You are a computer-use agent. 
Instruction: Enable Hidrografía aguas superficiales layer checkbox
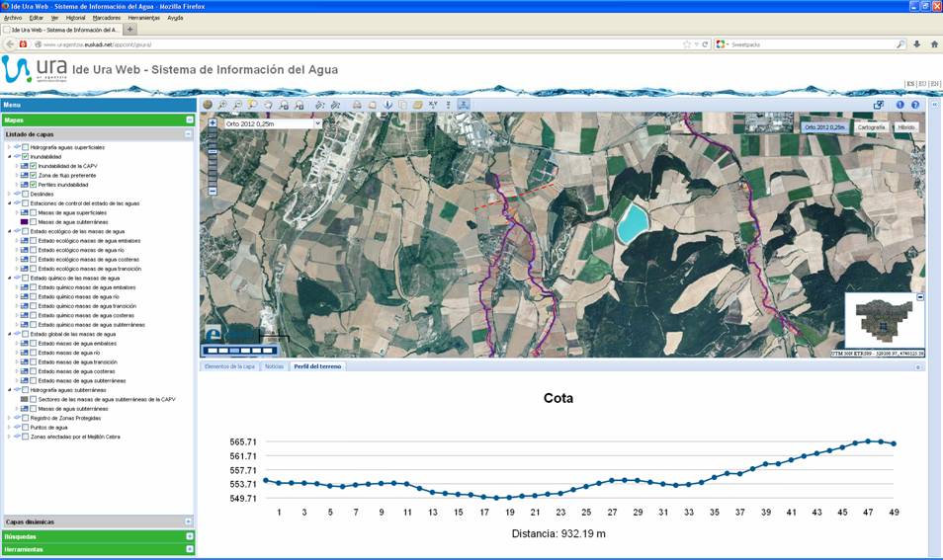point(25,147)
